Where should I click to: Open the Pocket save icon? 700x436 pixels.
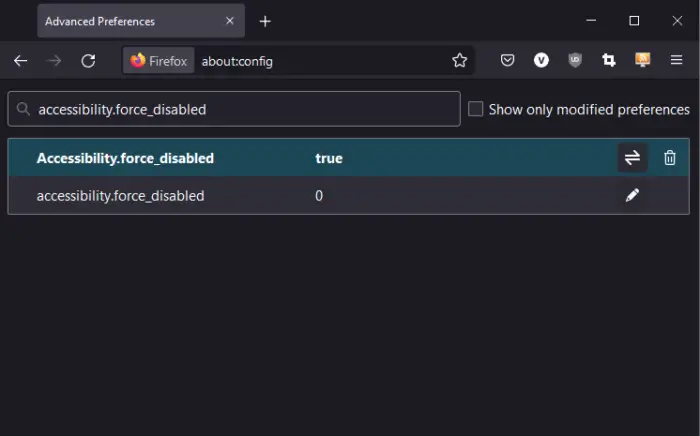pos(507,61)
